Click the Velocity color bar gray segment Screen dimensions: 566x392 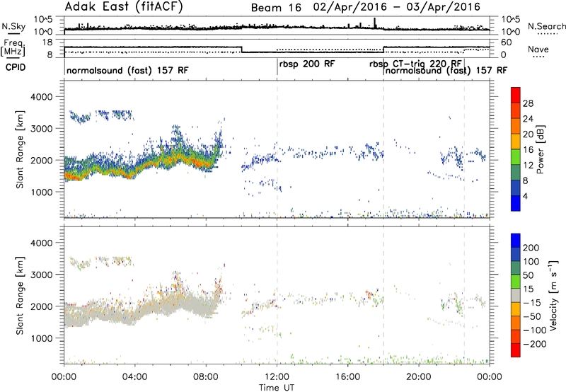click(x=516, y=296)
